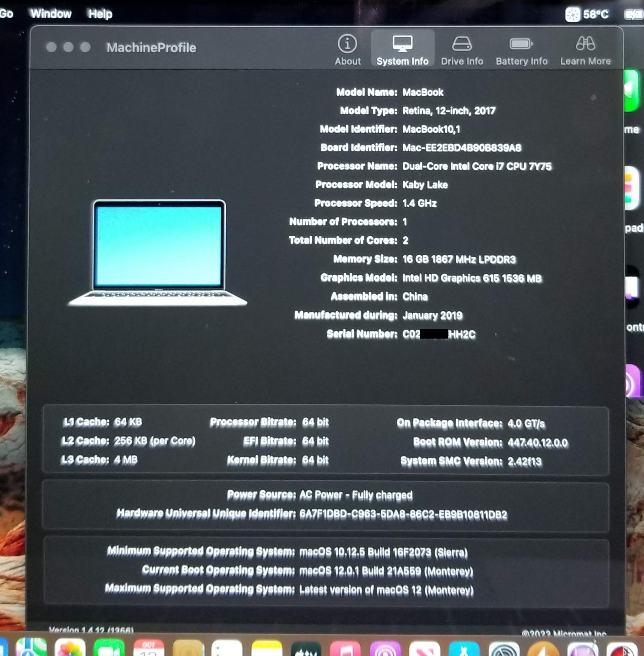Screen dimensions: 644x656
Task: Click the Hardware Universal Unique Identifier value
Action: pyautogui.click(x=403, y=515)
